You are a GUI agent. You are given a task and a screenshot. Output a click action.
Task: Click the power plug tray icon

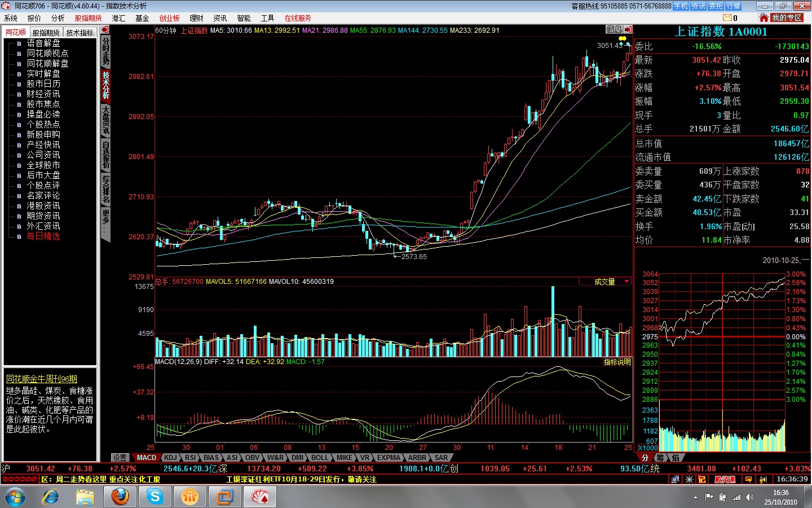[722, 497]
